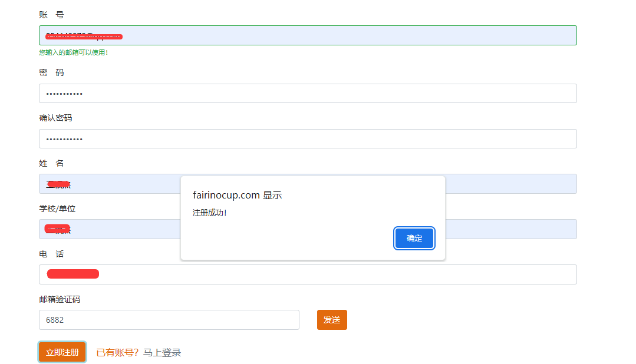Click the 注册成功! message text

(210, 212)
